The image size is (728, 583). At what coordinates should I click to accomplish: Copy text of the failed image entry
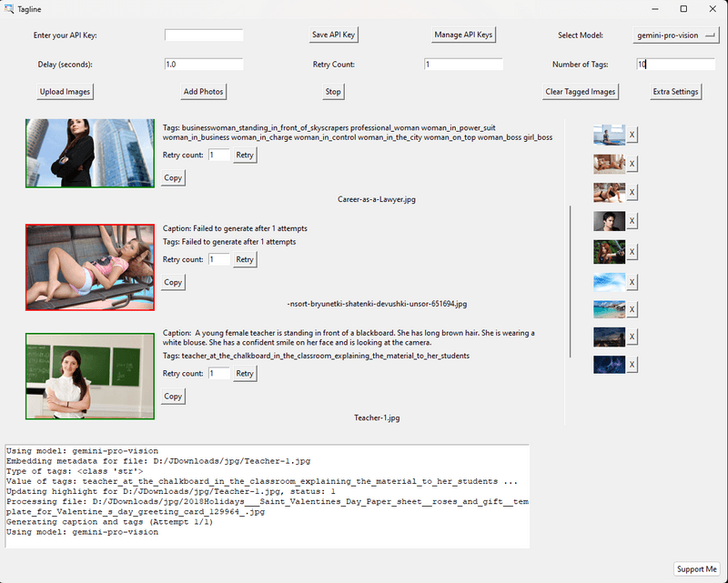pos(173,282)
